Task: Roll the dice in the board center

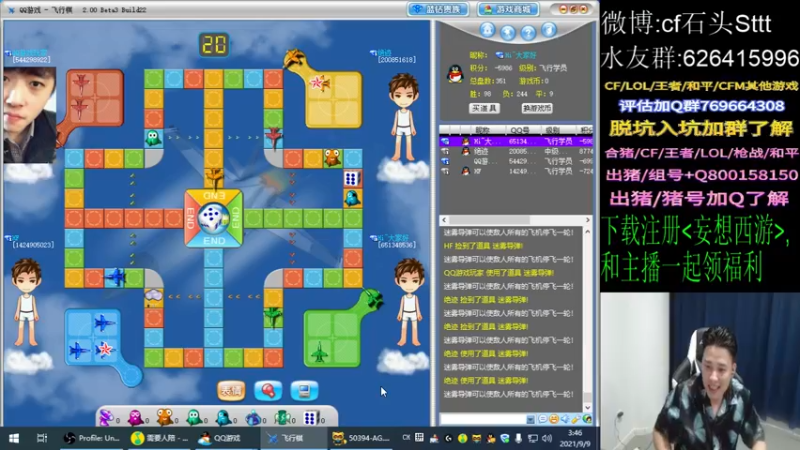Action: click(x=213, y=218)
